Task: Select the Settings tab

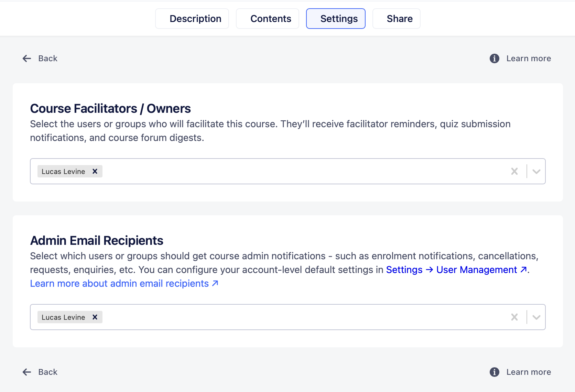Action: (336, 19)
